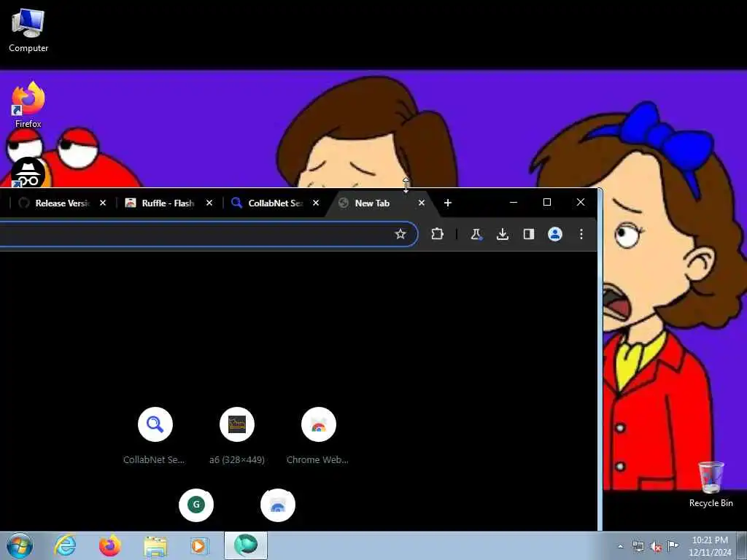Viewport: 747px width, 560px height.
Task: Open the a6 (328×449) shortcut tile
Action: click(x=237, y=424)
